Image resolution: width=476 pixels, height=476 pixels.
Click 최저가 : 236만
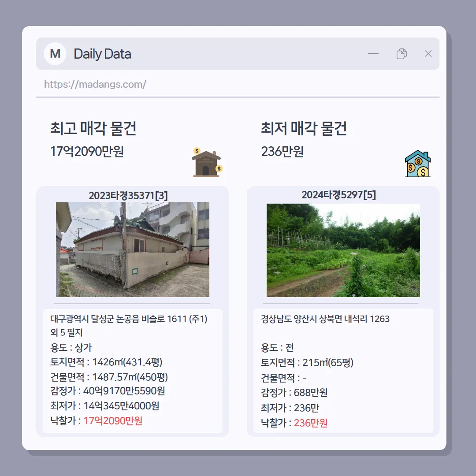pos(290,408)
